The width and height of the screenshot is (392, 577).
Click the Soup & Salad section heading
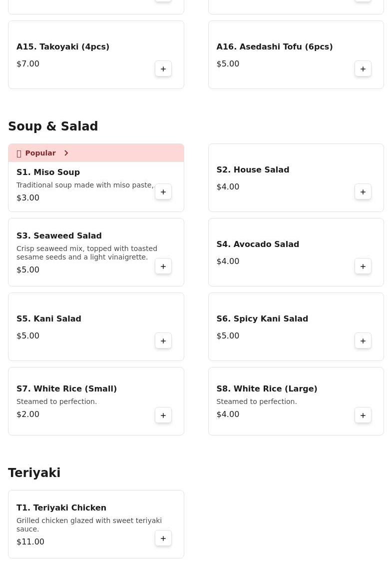[x=53, y=126]
